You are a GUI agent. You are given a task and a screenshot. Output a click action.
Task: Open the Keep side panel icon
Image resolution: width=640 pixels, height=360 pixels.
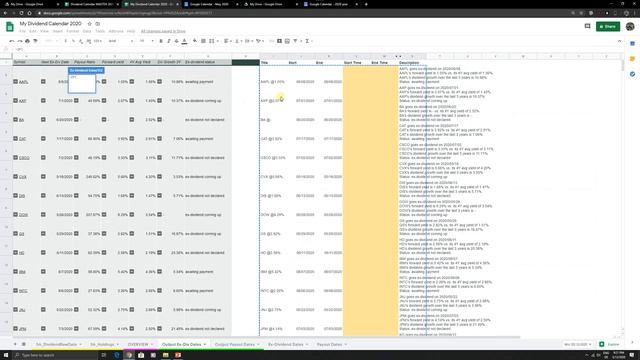[x=632, y=59]
